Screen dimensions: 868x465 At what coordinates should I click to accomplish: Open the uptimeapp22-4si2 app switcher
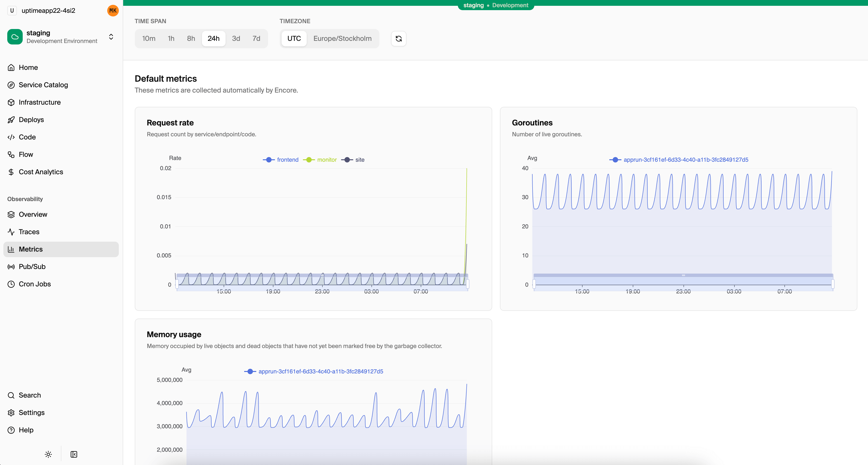point(48,10)
